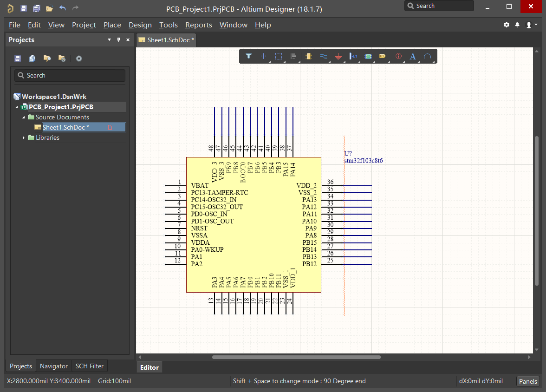
Task: Open the Projects panel dropdown arrow
Action: click(110, 40)
